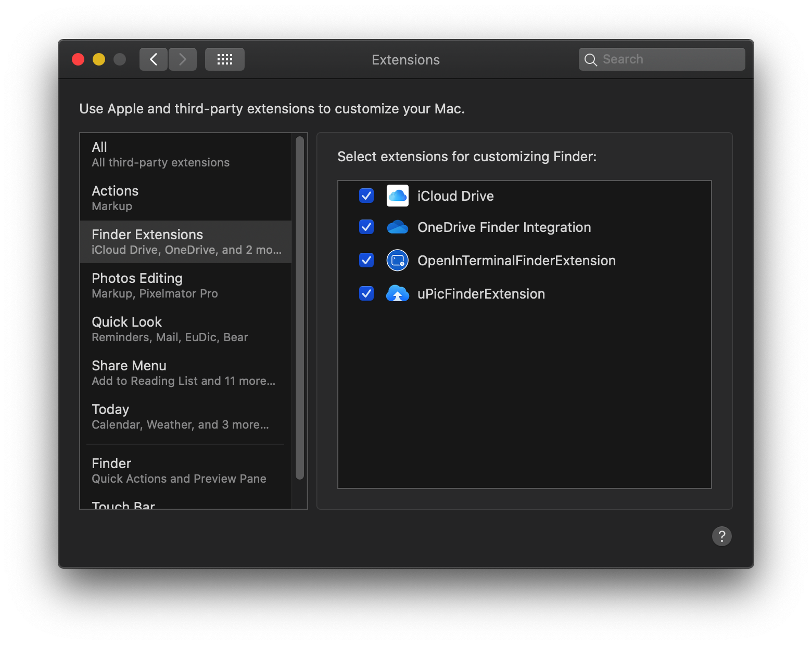Click the uPicFinderExtension label
This screenshot has height=645, width=812.
coord(481,294)
